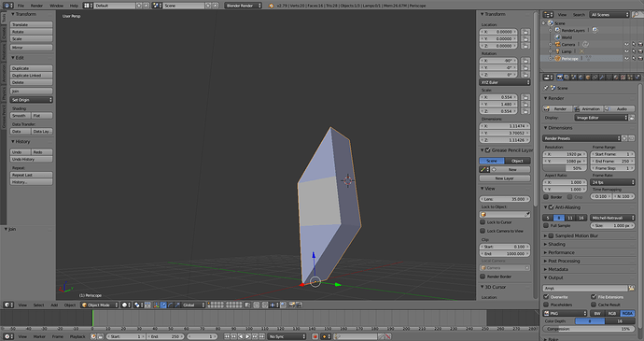Enable the Full Sample checkbox
The width and height of the screenshot is (644, 341).
[546, 225]
